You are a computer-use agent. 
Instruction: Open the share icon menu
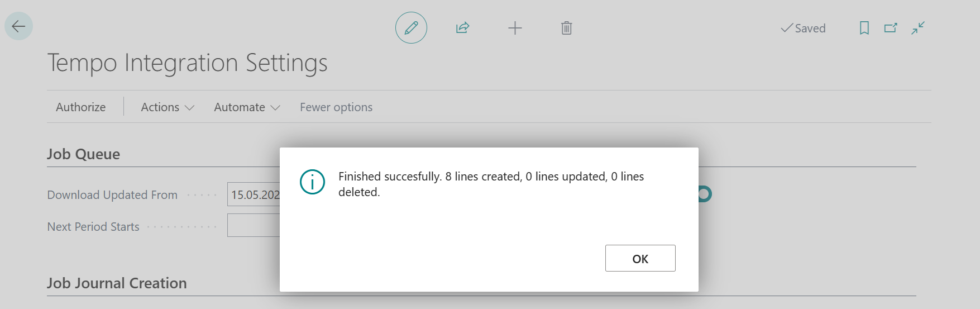tap(462, 28)
